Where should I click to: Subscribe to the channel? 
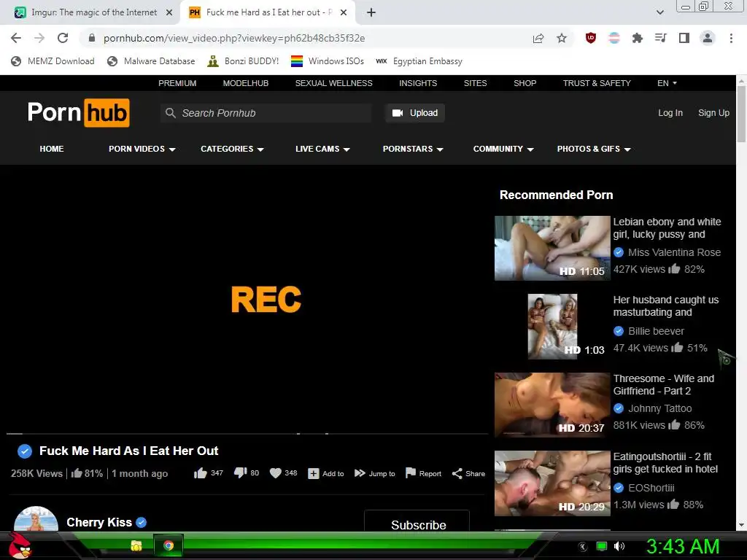pyautogui.click(x=417, y=521)
